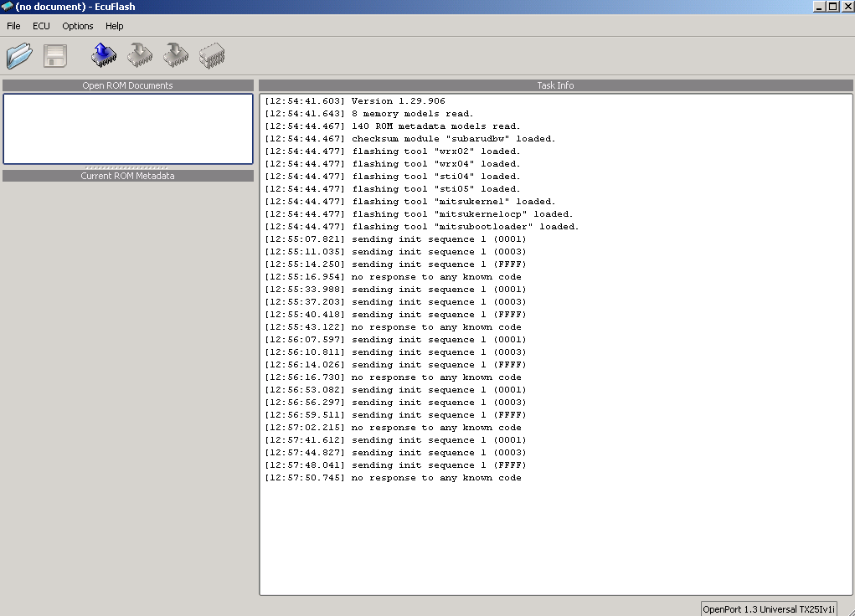
Task: Click the Write to ECU chip icon
Action: (140, 55)
